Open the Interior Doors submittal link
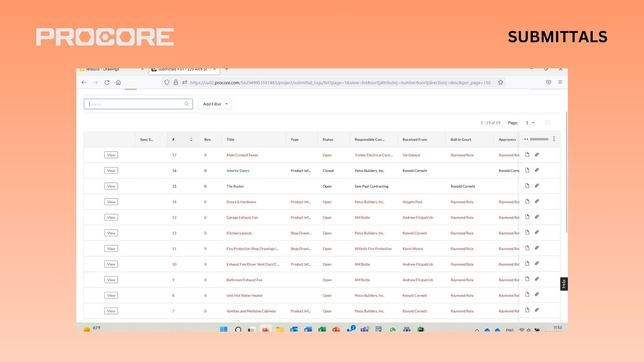 pyautogui.click(x=238, y=171)
